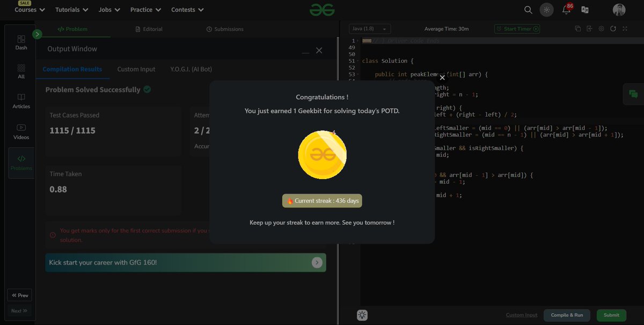Viewport: 644px width, 325px height.
Task: Close the Congratulations popup
Action: coord(442,78)
